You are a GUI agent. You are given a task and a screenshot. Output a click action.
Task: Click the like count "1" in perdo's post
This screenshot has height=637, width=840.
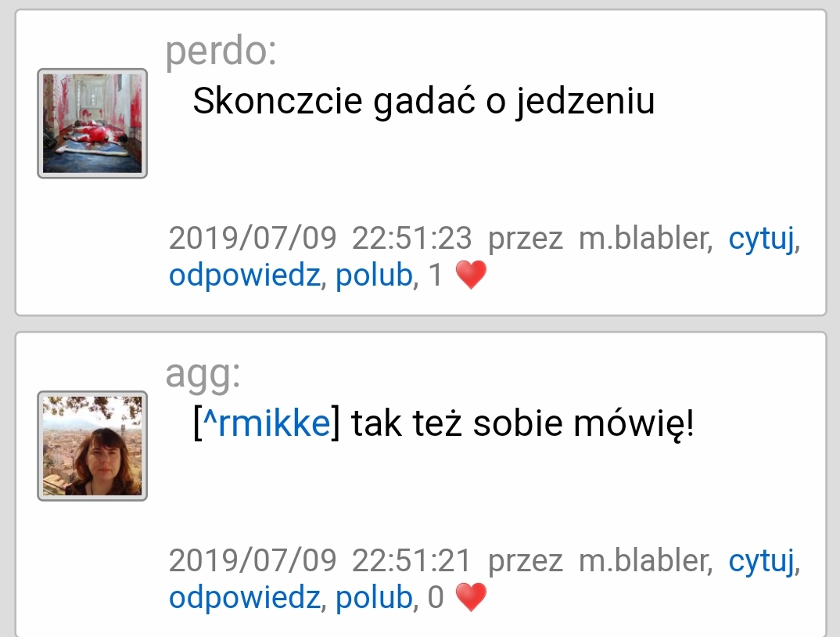click(x=436, y=275)
